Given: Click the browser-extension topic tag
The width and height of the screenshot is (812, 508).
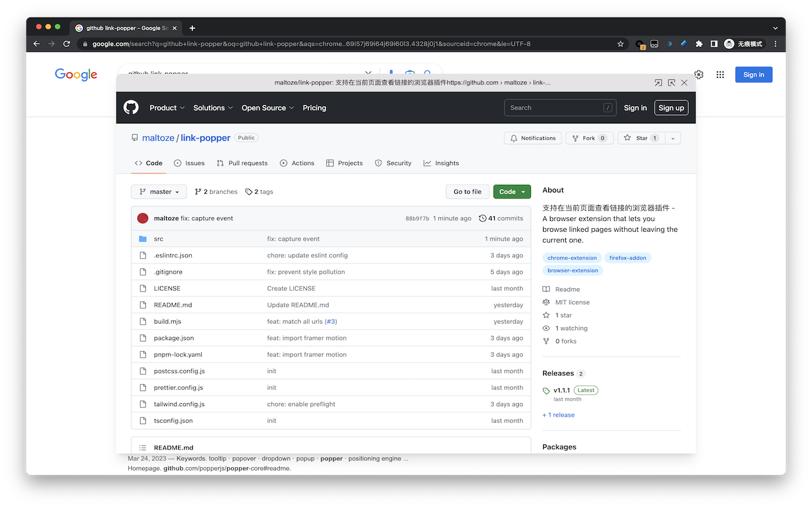Looking at the screenshot, I should [573, 271].
